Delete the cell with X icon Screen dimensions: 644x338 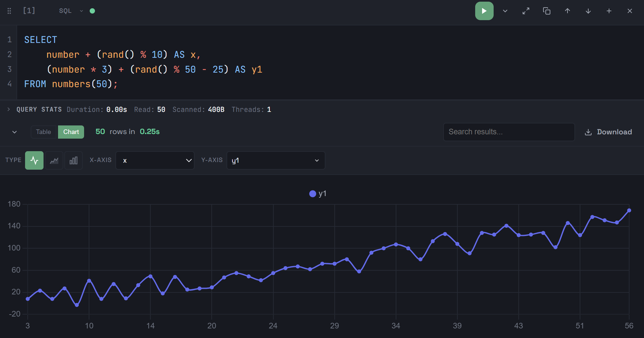[x=629, y=11]
